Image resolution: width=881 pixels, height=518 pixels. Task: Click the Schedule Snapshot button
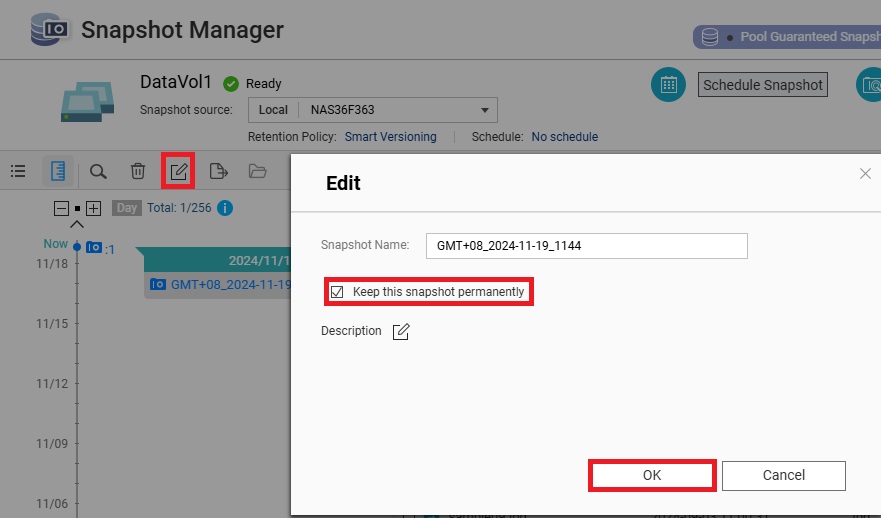[x=762, y=85]
